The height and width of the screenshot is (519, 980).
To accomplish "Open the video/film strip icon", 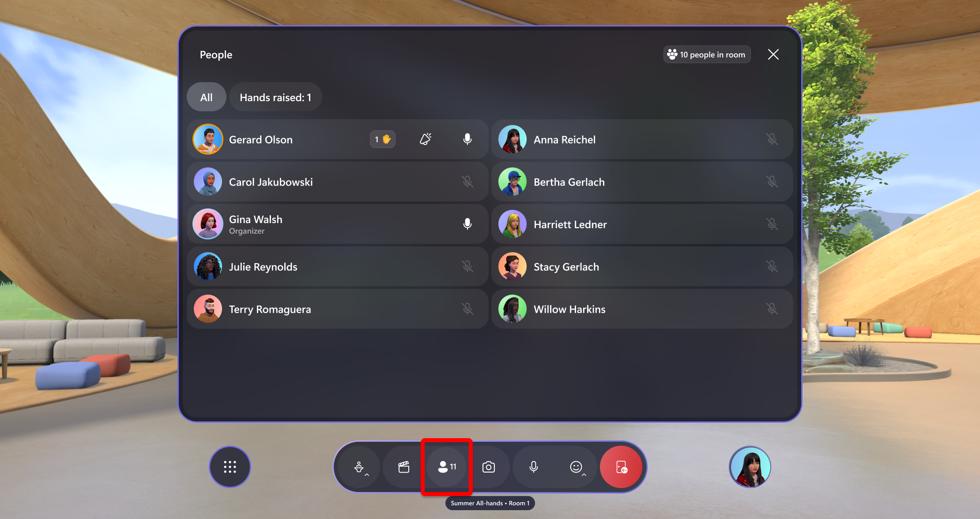I will 403,466.
